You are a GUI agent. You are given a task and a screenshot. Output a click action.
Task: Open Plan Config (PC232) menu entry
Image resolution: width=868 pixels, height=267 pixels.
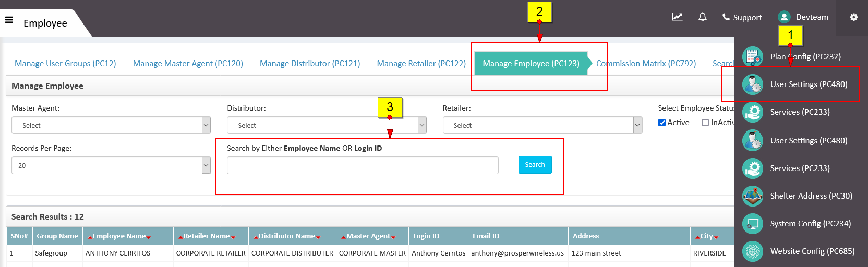click(805, 57)
